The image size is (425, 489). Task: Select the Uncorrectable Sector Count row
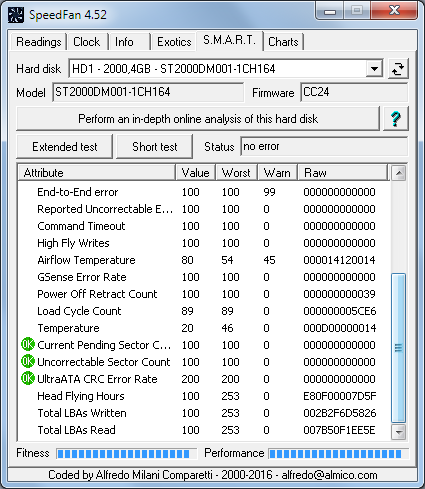(x=203, y=362)
